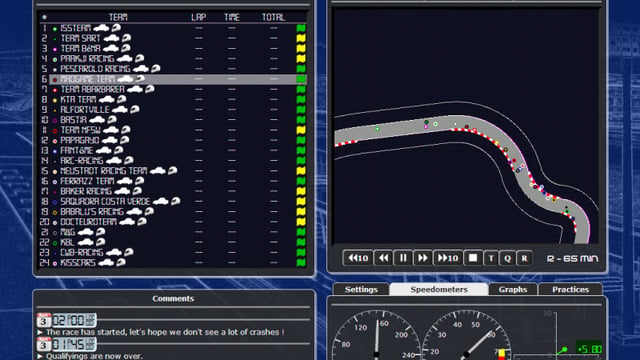
Task: Click the helmet icon for SAQUADRA COSTA VERDE
Action: pos(176,201)
